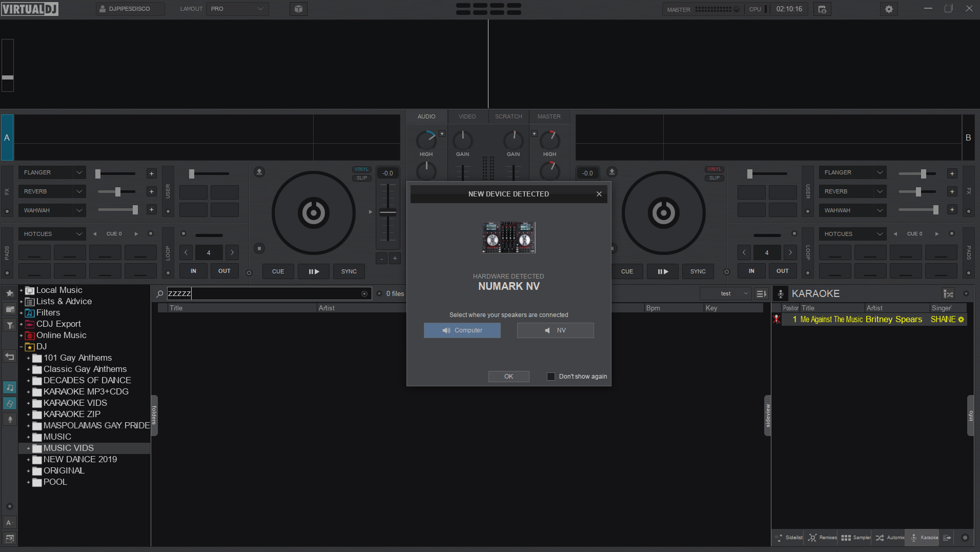Confirm dialog with OK button
This screenshot has width=980, height=552.
508,377
